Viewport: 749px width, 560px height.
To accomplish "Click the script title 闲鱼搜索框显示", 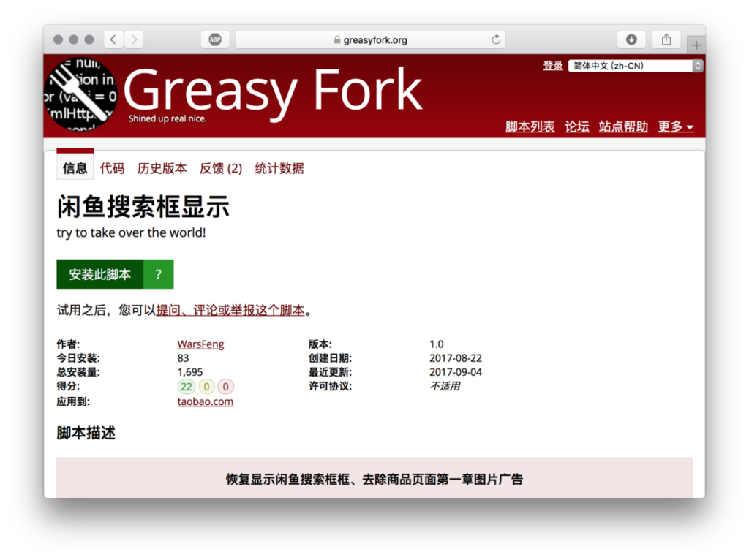I will tap(143, 207).
